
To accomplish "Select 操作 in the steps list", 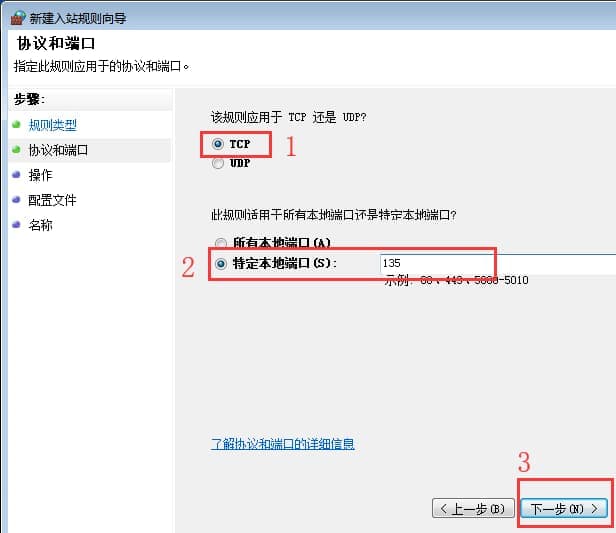I will click(x=41, y=175).
